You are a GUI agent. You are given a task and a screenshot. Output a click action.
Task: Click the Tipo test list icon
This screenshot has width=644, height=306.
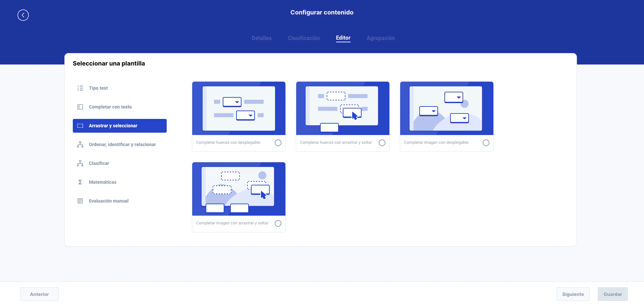coord(80,88)
